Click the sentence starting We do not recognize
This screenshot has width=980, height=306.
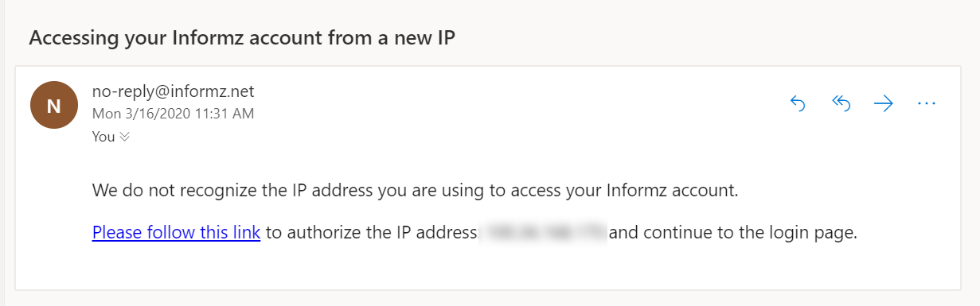[x=416, y=191]
